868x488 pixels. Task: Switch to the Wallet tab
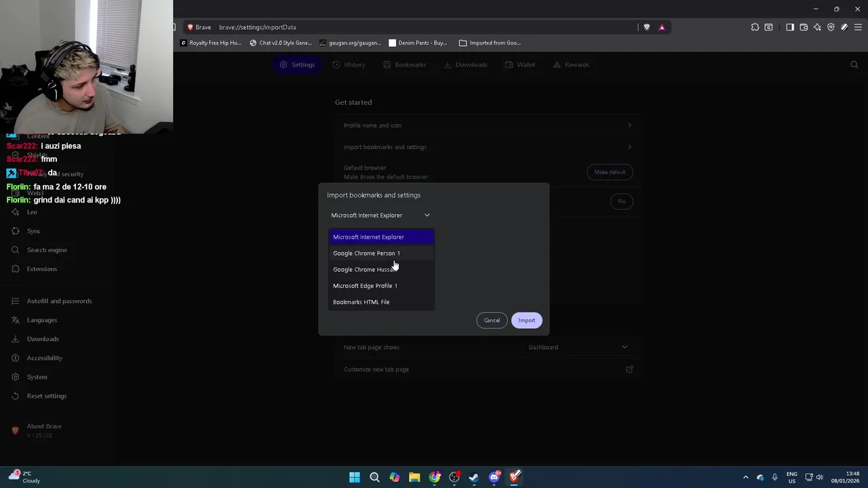(520, 64)
